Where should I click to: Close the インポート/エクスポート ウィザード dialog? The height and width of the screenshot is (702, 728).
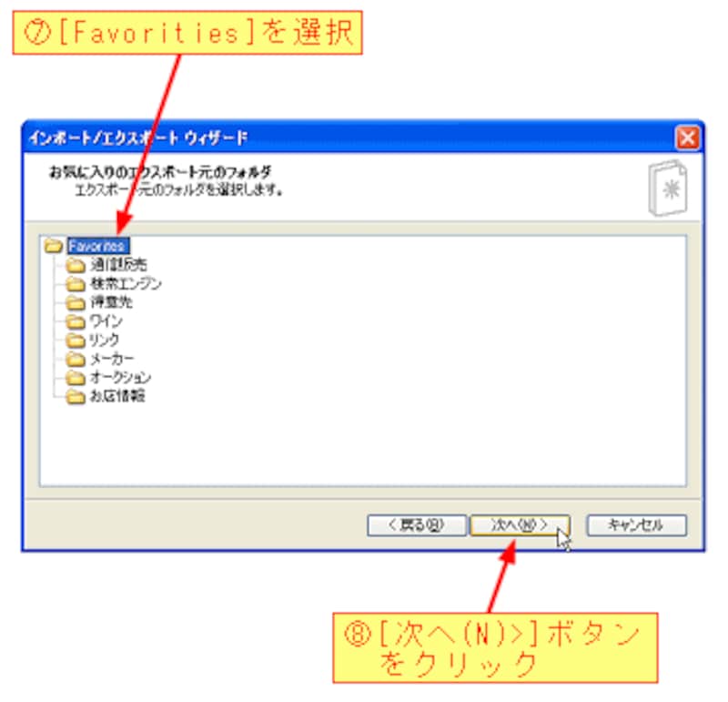pos(687,138)
